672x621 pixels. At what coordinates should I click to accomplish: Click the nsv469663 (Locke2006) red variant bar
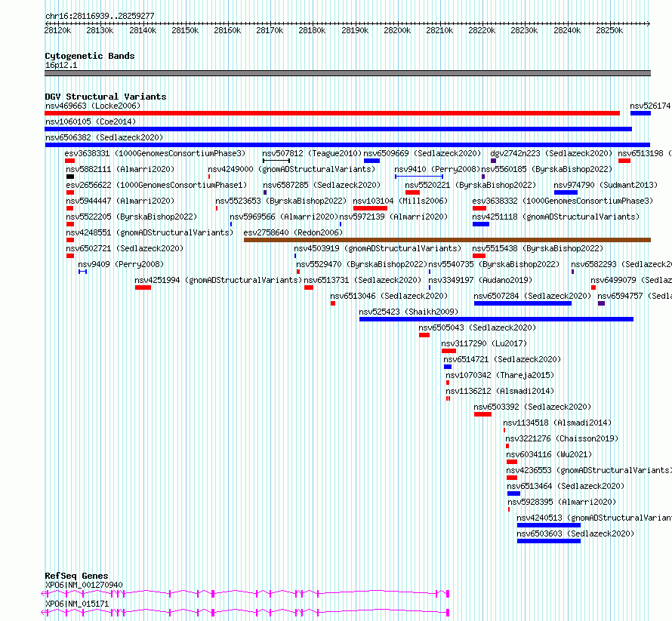(332, 113)
